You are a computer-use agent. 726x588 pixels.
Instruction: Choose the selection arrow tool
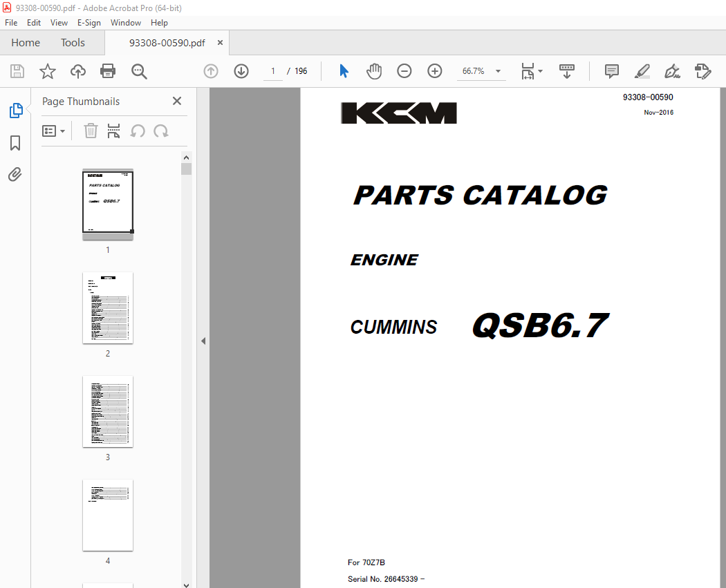click(x=344, y=71)
